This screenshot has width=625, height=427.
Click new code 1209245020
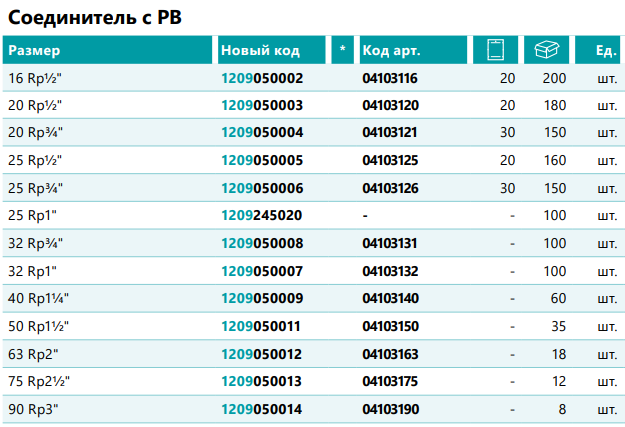[x=262, y=215]
